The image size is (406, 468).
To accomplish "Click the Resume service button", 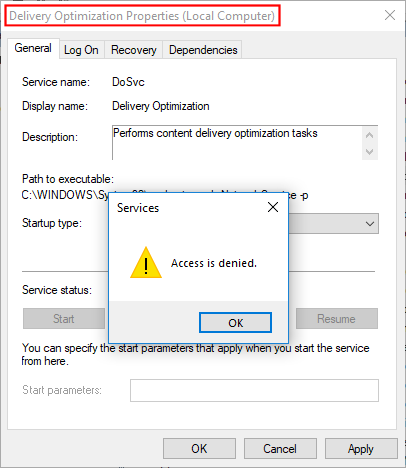I will coord(336,319).
